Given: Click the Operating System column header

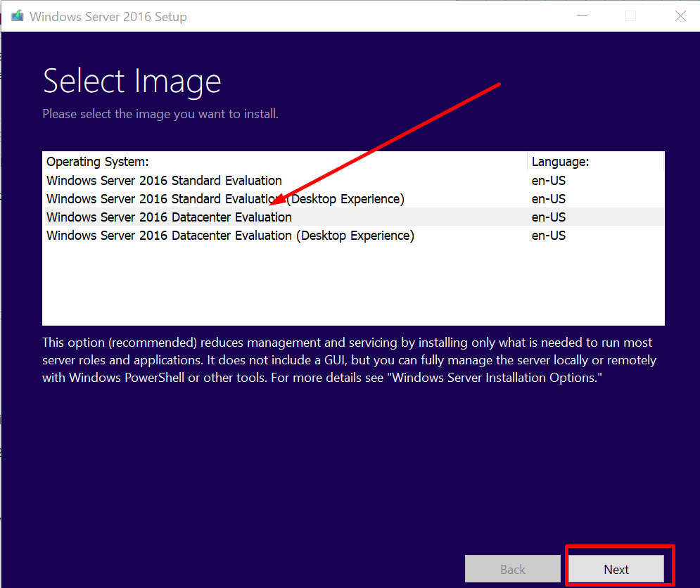Looking at the screenshot, I should pyautogui.click(x=97, y=161).
